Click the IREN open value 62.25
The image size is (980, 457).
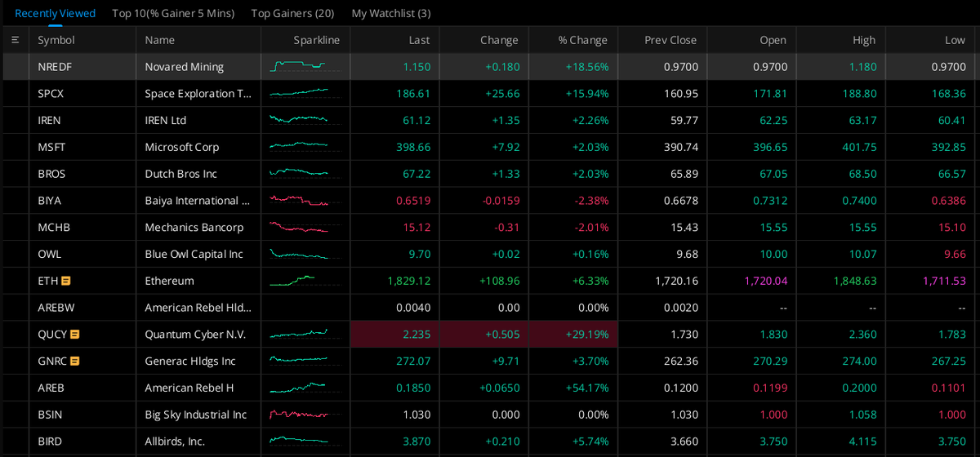(773, 120)
